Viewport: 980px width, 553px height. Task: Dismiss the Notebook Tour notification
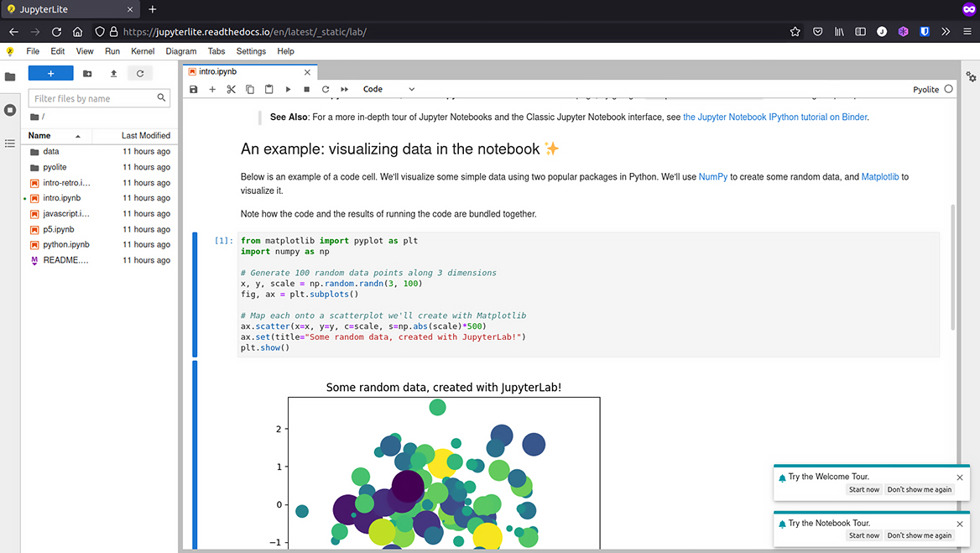[x=960, y=524]
